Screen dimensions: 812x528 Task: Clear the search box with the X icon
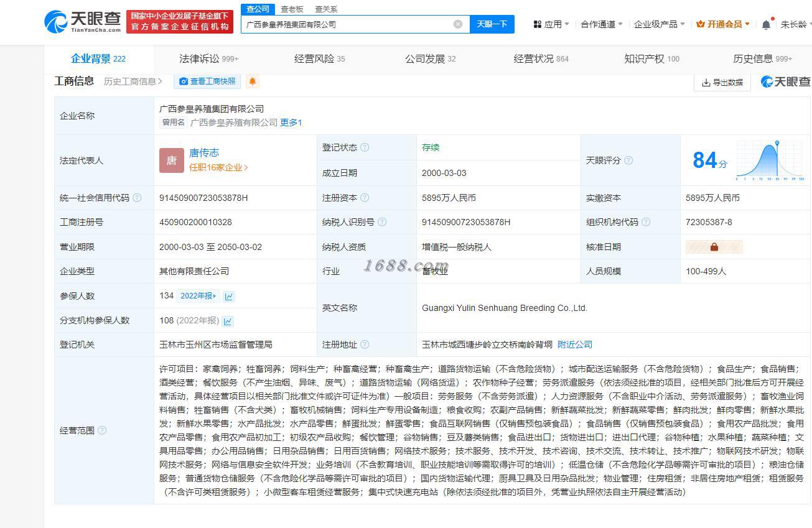click(458, 24)
